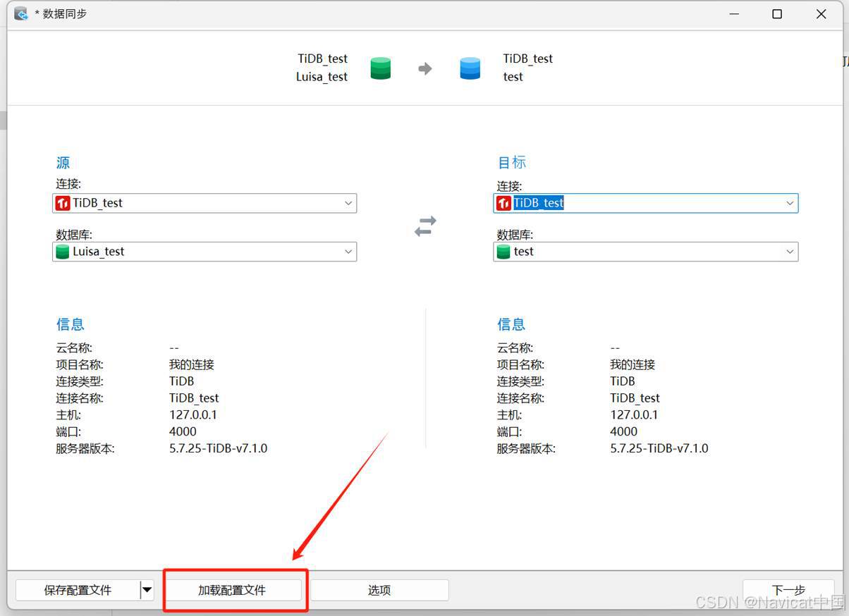Screen dimensions: 849x616
Task: Click target 连接名称 value TiDB_test
Action: click(635, 398)
